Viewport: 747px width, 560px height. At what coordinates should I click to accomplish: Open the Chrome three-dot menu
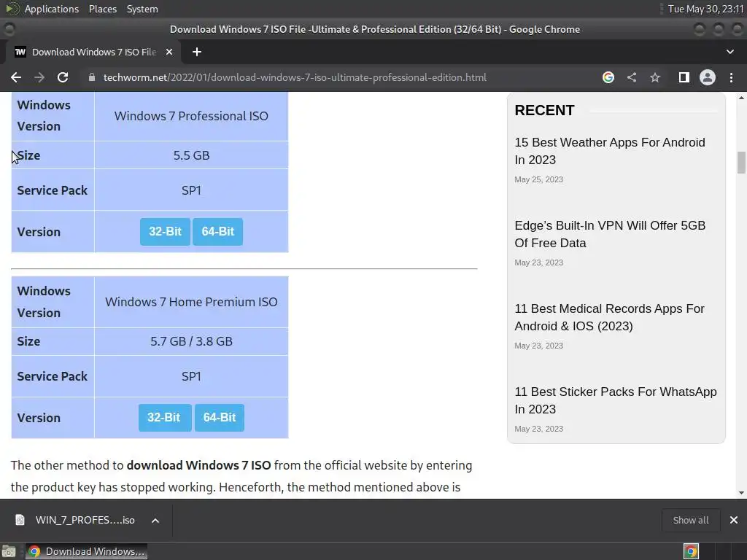tap(731, 77)
